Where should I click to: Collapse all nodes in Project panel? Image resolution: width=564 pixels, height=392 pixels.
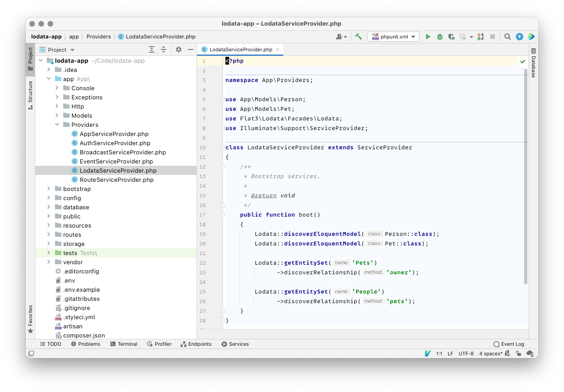164,49
